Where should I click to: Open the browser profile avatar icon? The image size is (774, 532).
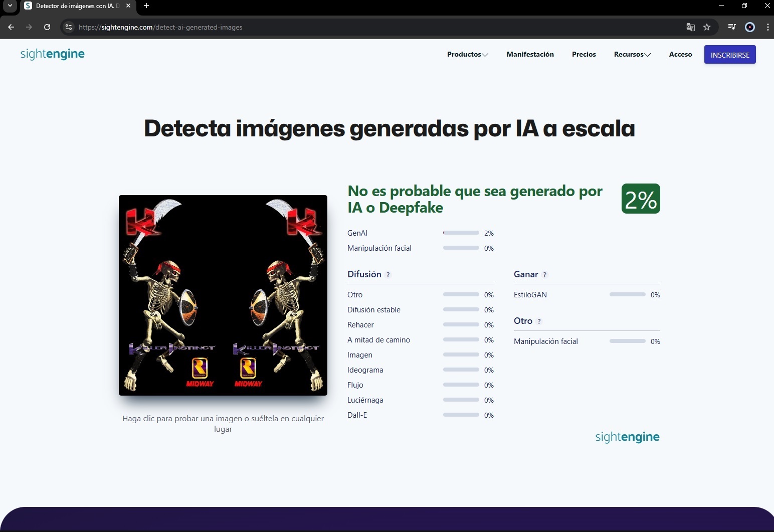pos(750,27)
